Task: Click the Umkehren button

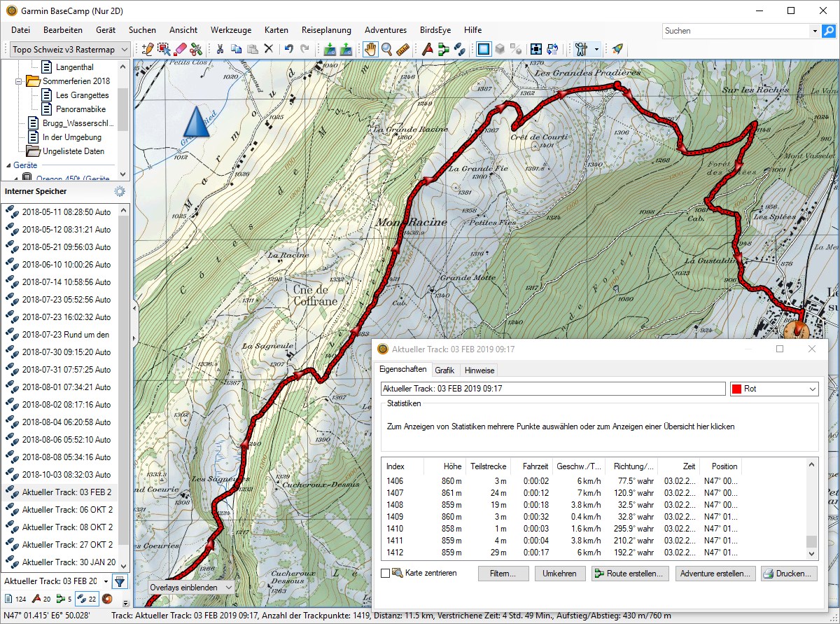Action: tap(560, 573)
